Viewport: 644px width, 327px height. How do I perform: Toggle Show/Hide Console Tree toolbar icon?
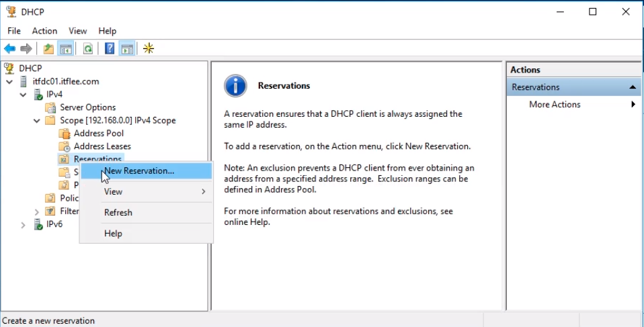(x=66, y=48)
